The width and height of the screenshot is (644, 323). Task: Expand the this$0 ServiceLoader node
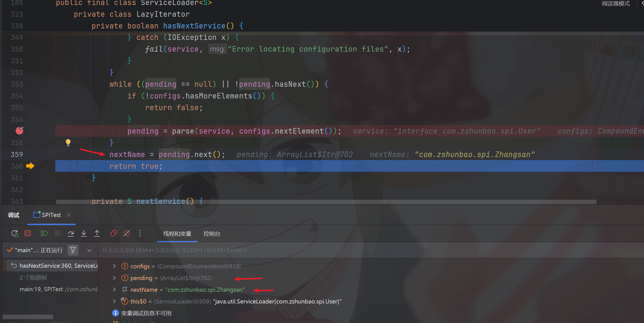point(114,302)
